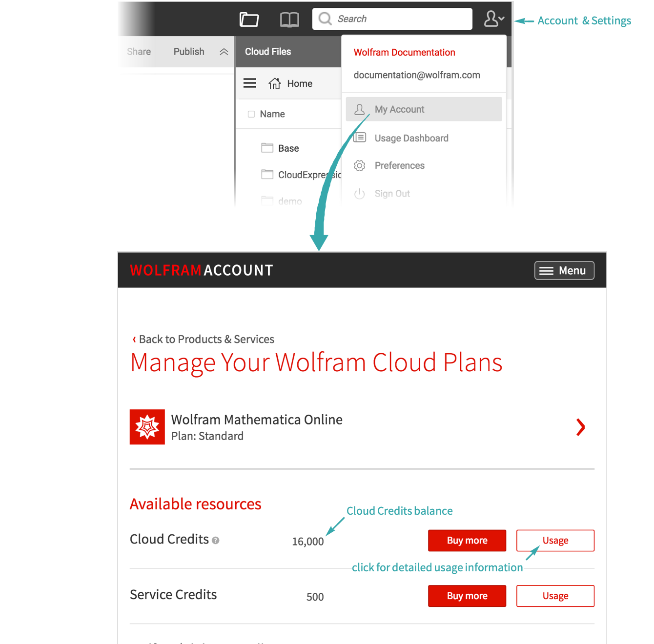Open Usage Dashboard menu entry
Screen dimensions: 654x644
[411, 138]
